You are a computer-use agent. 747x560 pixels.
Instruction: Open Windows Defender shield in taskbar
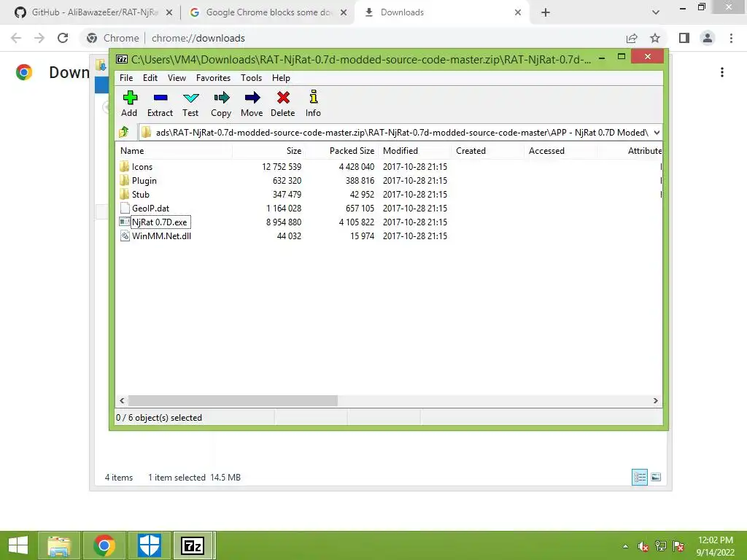tap(149, 545)
